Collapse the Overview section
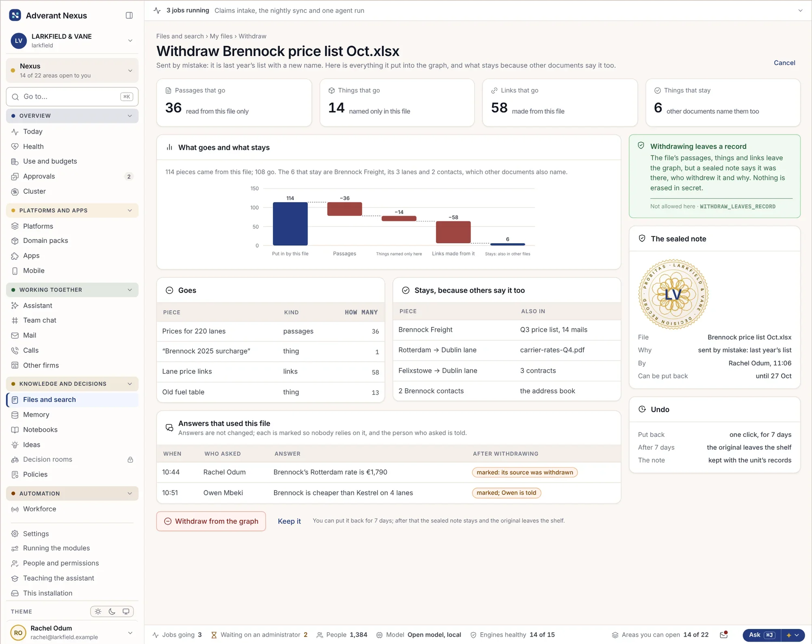The width and height of the screenshot is (812, 644). pyautogui.click(x=72, y=116)
